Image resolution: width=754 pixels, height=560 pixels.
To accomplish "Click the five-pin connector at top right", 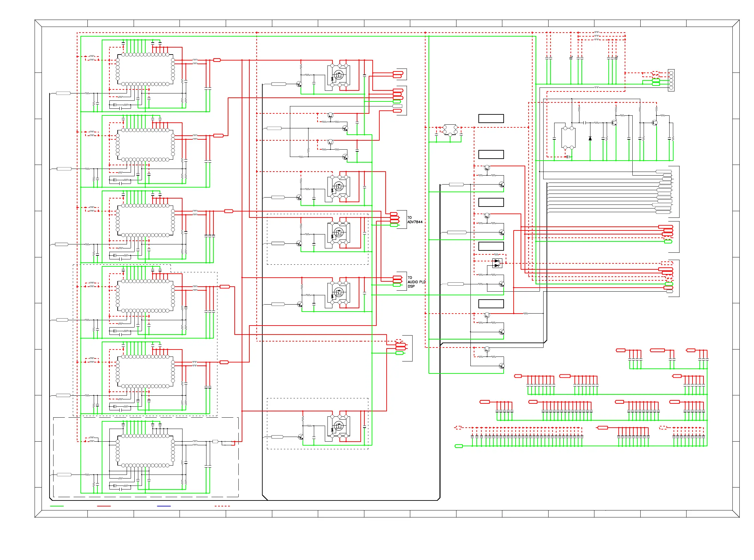I will (671, 80).
